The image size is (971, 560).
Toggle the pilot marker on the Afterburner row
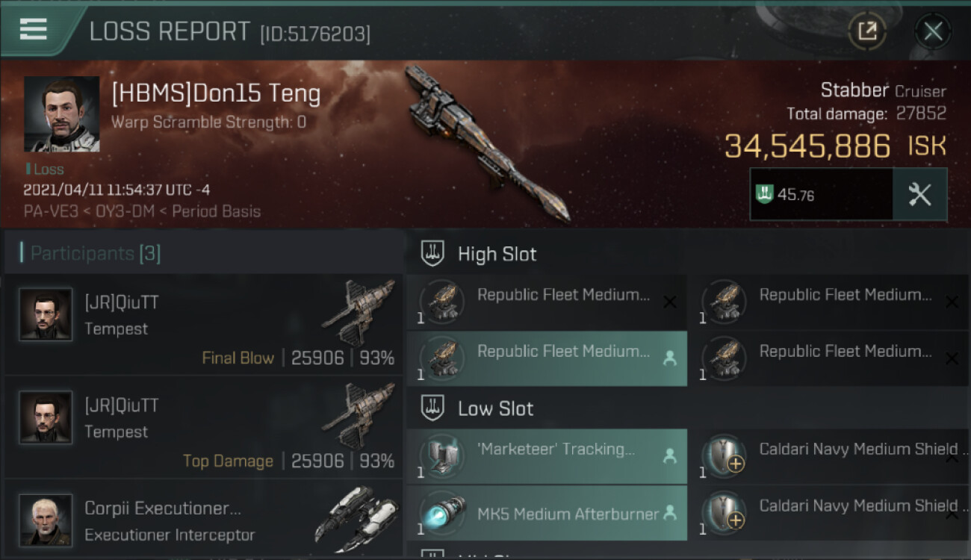670,513
